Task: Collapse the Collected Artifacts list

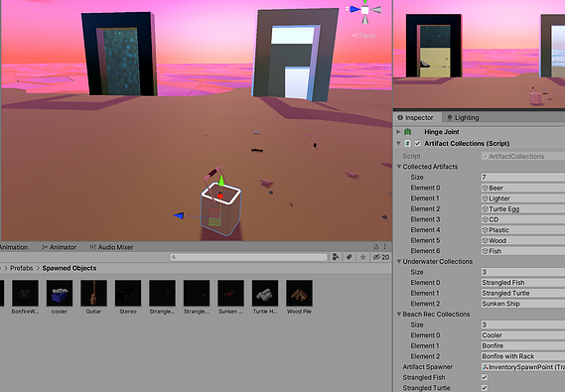Action: 399,167
